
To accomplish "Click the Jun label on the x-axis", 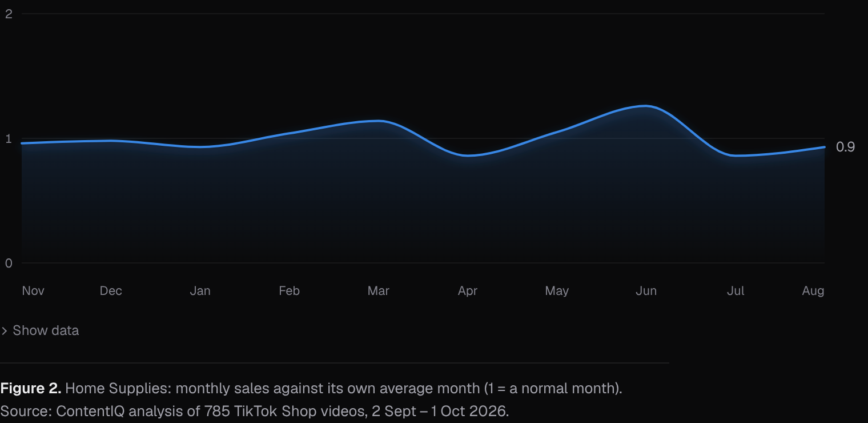I will pyautogui.click(x=646, y=291).
